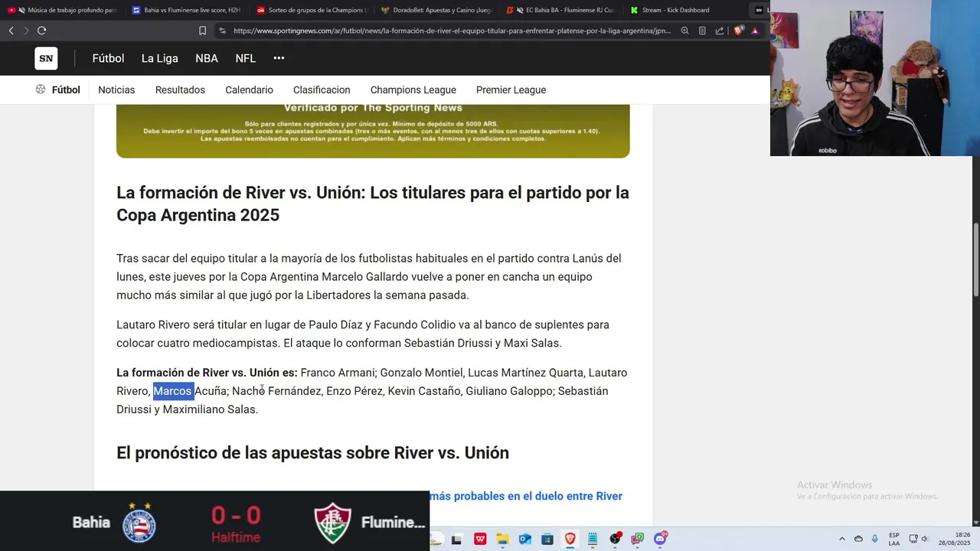Click the OneDrive cloud tray icon

(x=858, y=539)
